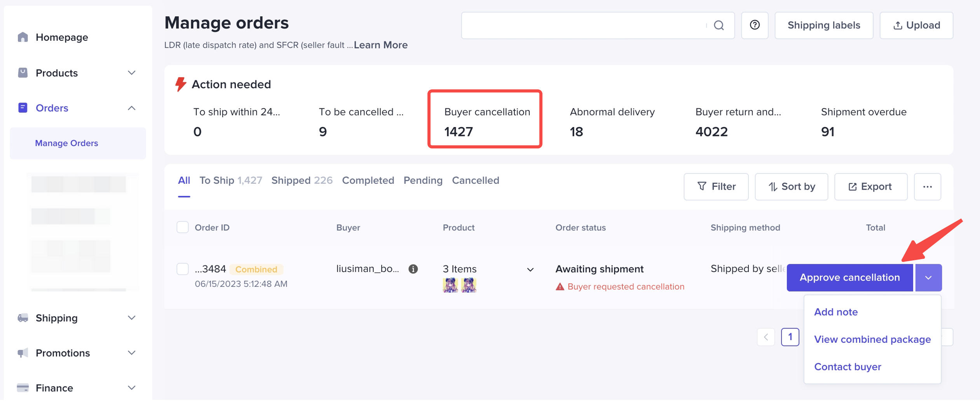Tick the checkbox for order ...3484
This screenshot has width=980, height=401.
tap(183, 269)
